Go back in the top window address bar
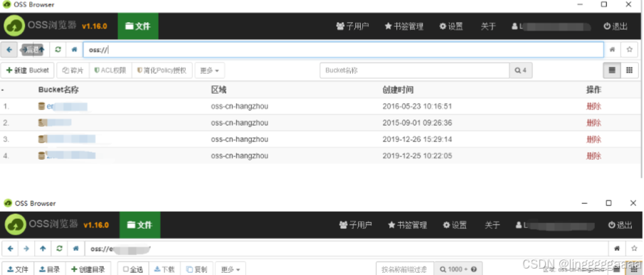 (x=9, y=50)
